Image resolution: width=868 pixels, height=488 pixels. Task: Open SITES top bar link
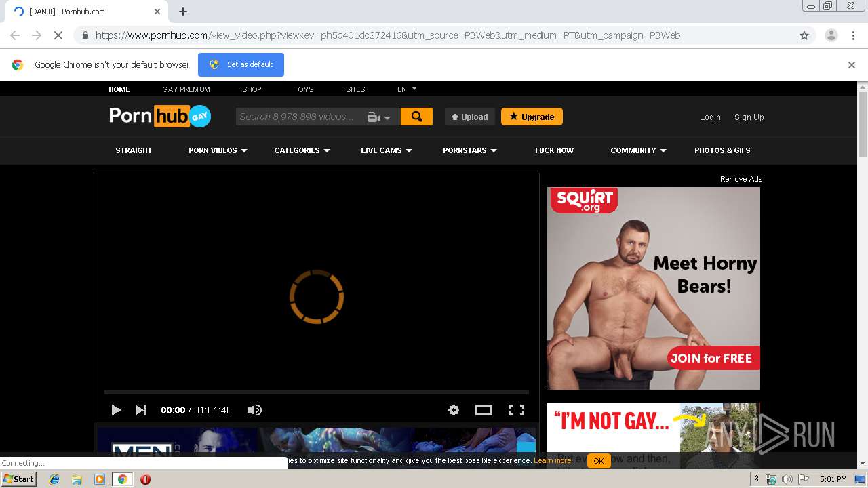(x=355, y=89)
